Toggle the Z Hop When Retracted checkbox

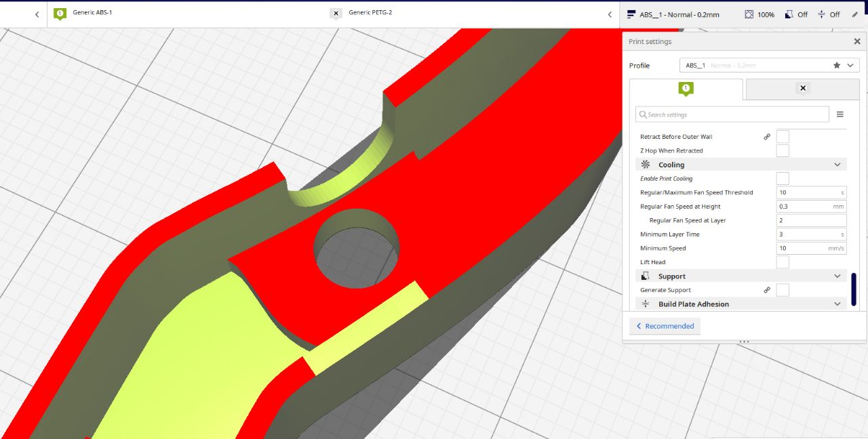pos(783,150)
